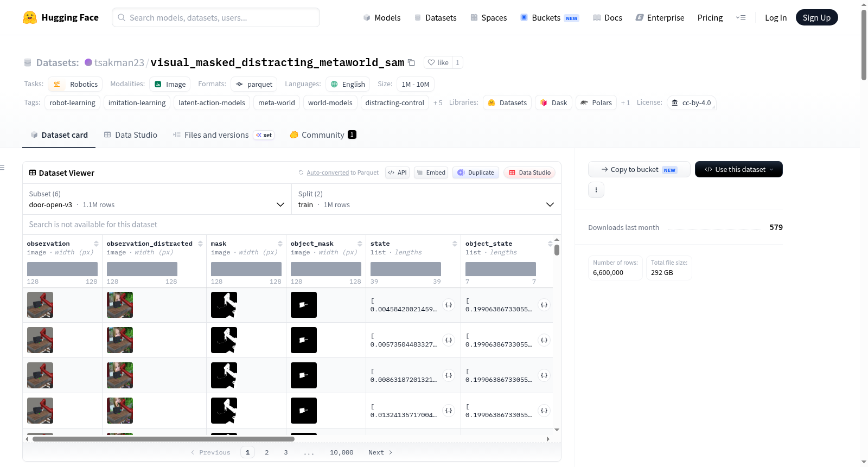Open Docs in the navigation
This screenshot has width=868, height=467.
tap(608, 18)
